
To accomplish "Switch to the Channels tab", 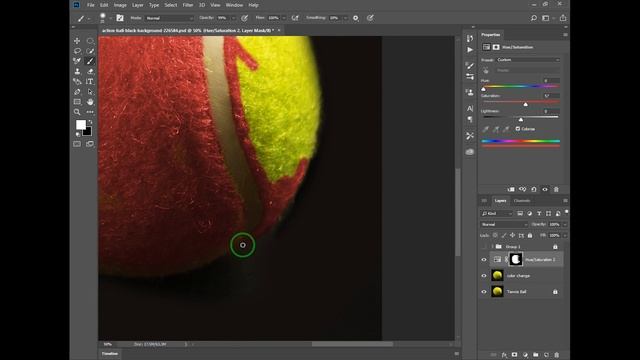I will tap(522, 201).
